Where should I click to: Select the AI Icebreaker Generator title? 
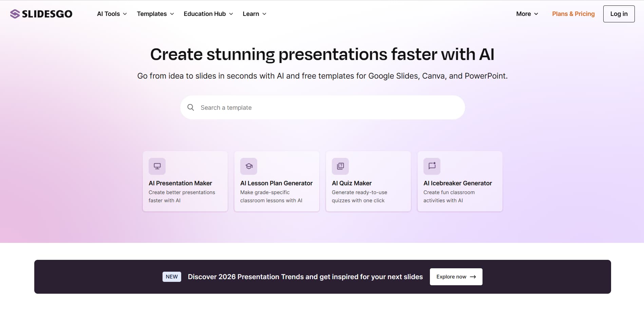[x=457, y=183]
